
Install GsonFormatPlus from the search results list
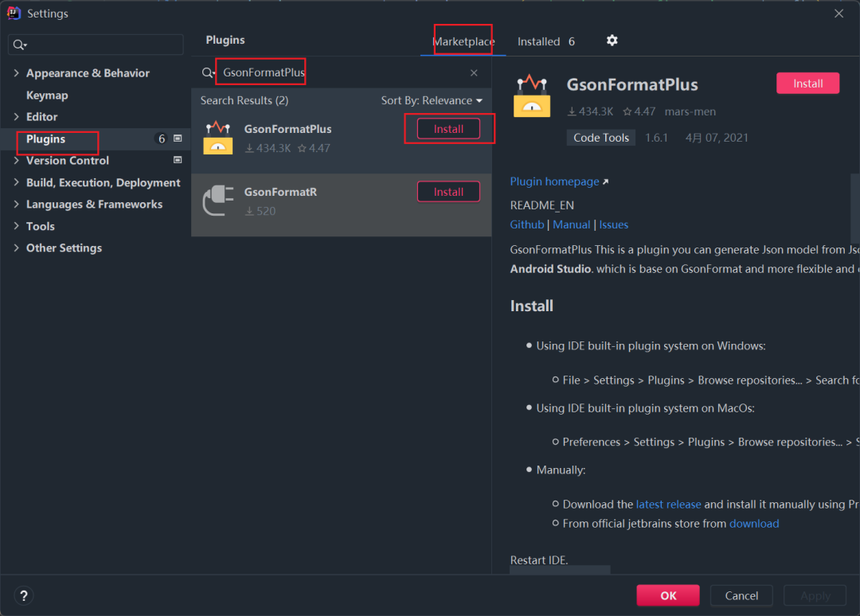[448, 129]
